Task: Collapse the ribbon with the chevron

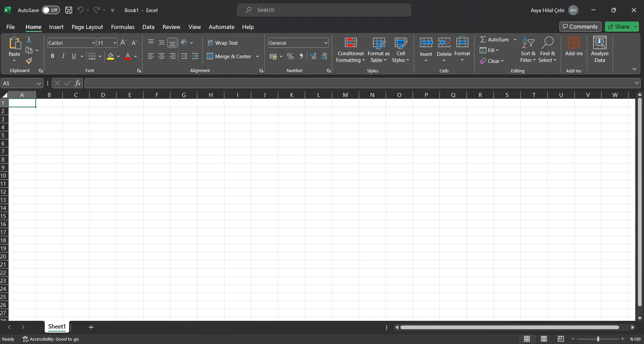Action: click(x=635, y=69)
